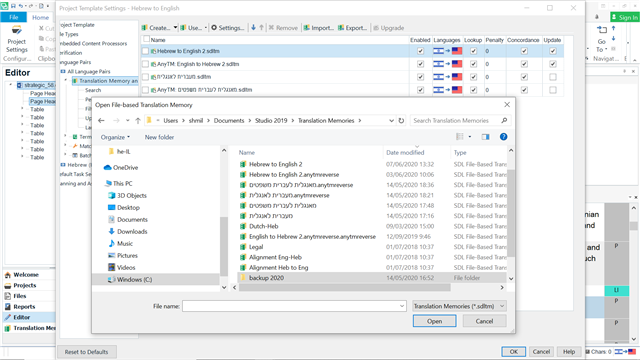
Task: Cancel the Open File-based Translation Memory dialog
Action: tap(484, 321)
